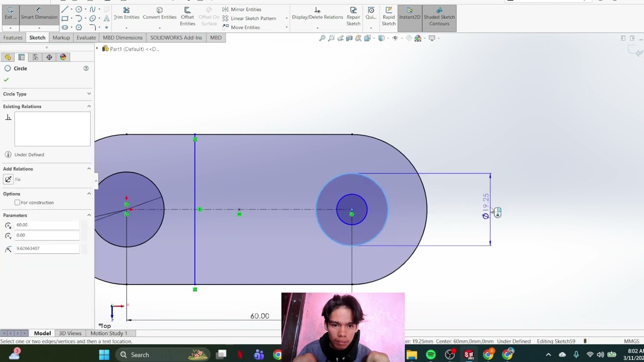Open PropertyManager panel tab
Screen dimensions: 644x362
[21, 57]
